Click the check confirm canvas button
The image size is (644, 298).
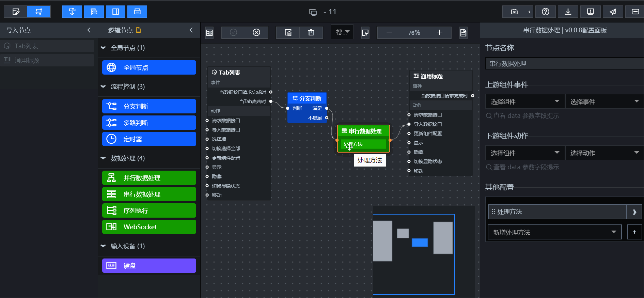tap(233, 32)
